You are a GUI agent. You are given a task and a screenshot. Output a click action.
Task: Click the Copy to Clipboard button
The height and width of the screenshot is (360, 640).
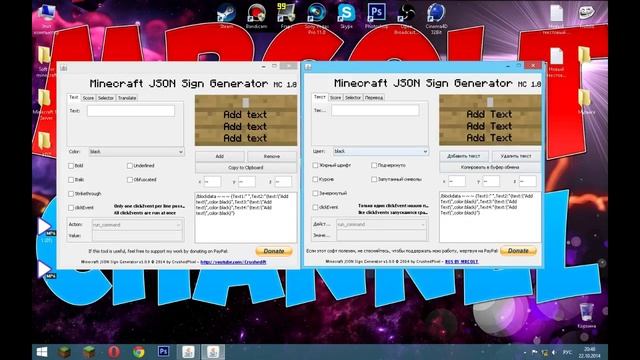[x=246, y=168]
